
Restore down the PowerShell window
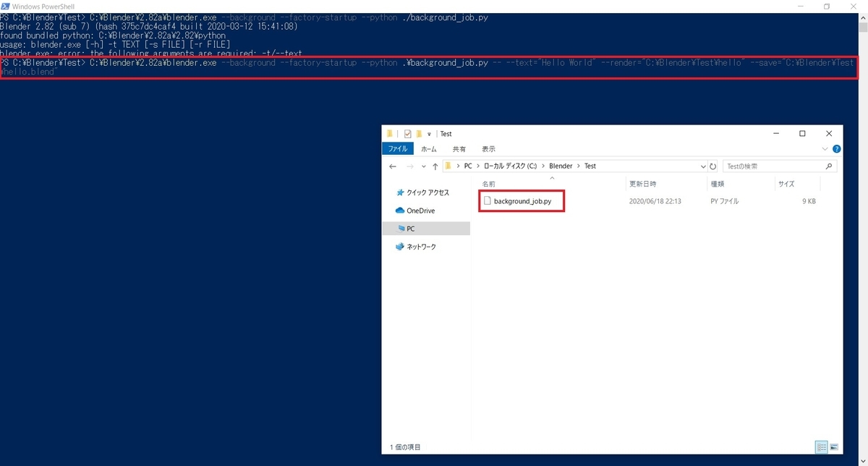(x=827, y=7)
